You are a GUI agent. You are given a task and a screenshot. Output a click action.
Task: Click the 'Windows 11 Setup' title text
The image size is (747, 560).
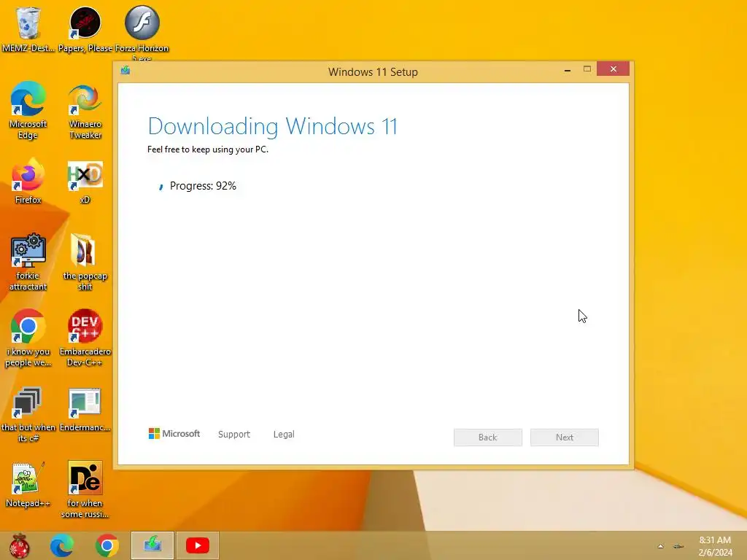[373, 72]
